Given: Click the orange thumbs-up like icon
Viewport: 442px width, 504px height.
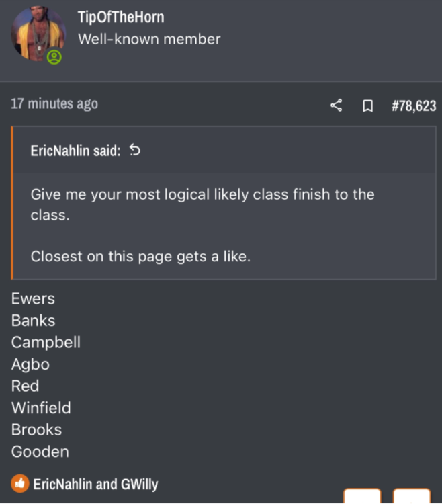Looking at the screenshot, I should click(20, 483).
